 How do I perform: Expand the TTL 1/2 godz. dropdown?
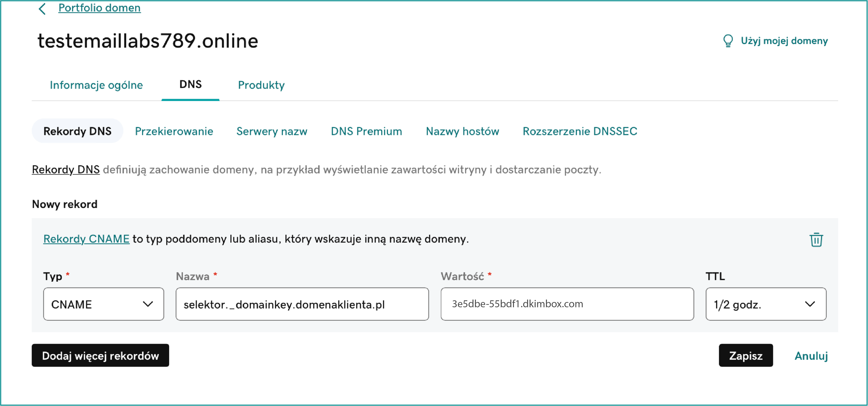(x=766, y=304)
